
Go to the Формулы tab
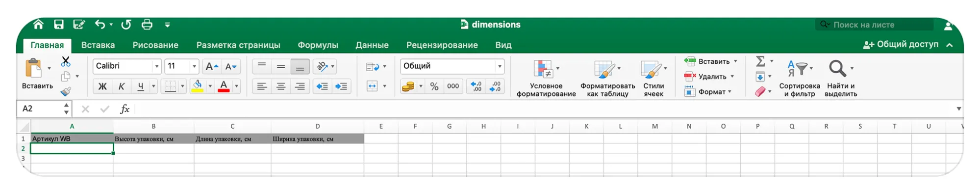pyautogui.click(x=318, y=45)
